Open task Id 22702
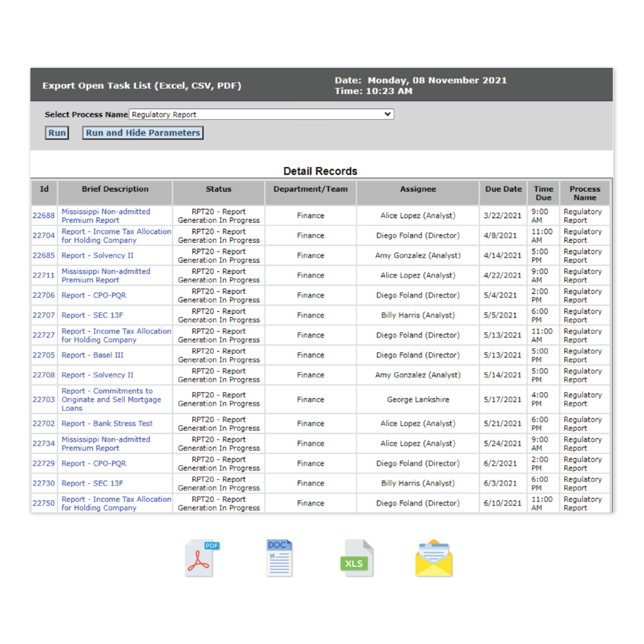 [44, 424]
